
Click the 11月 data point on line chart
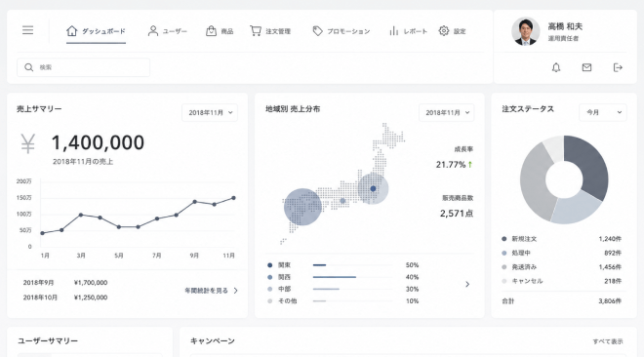234,198
